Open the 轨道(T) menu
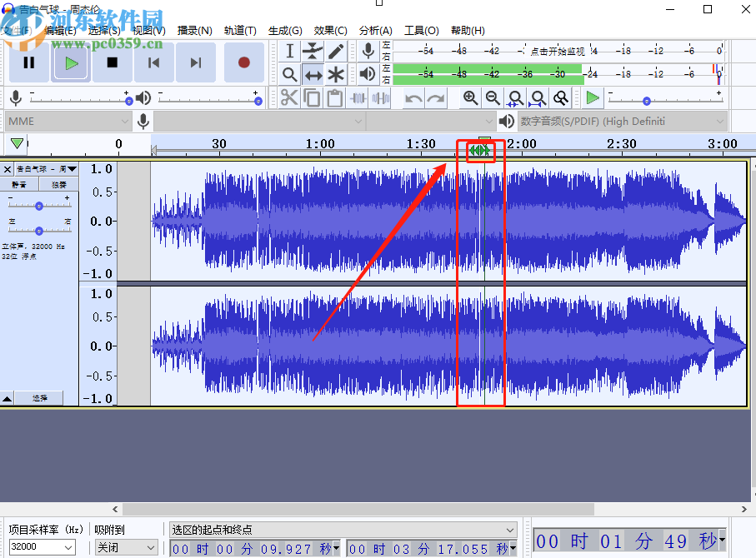756x558 pixels. 240,31
